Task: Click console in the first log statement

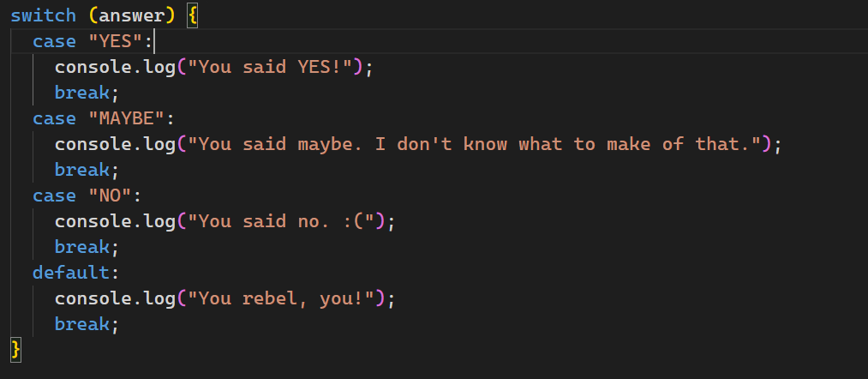Action: pyautogui.click(x=93, y=68)
